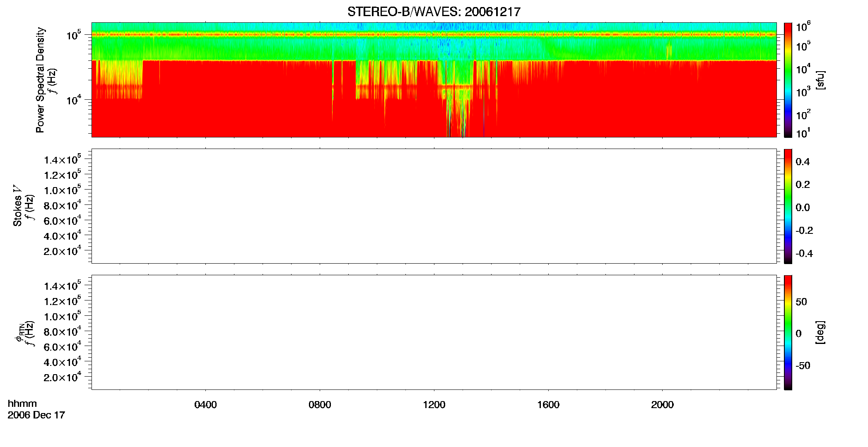
Task: Click the empty Stokes V plot panel
Action: (434, 206)
